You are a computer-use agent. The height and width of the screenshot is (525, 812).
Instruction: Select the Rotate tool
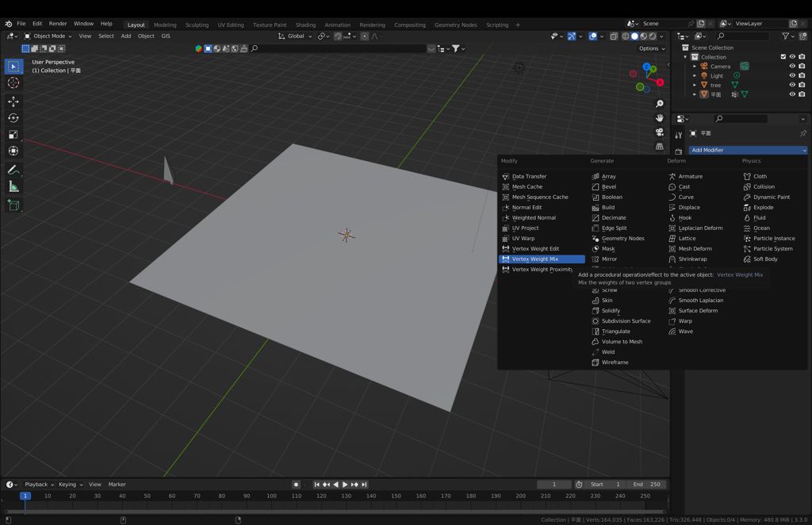(x=13, y=117)
